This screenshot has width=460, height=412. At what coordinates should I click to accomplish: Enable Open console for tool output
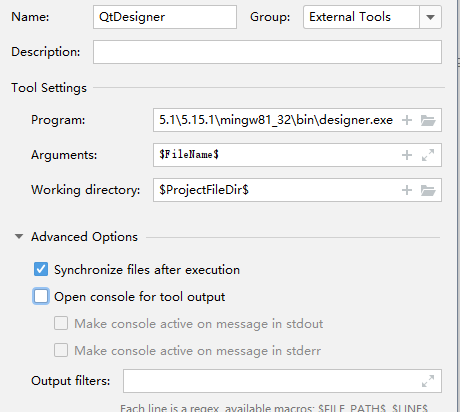(41, 296)
